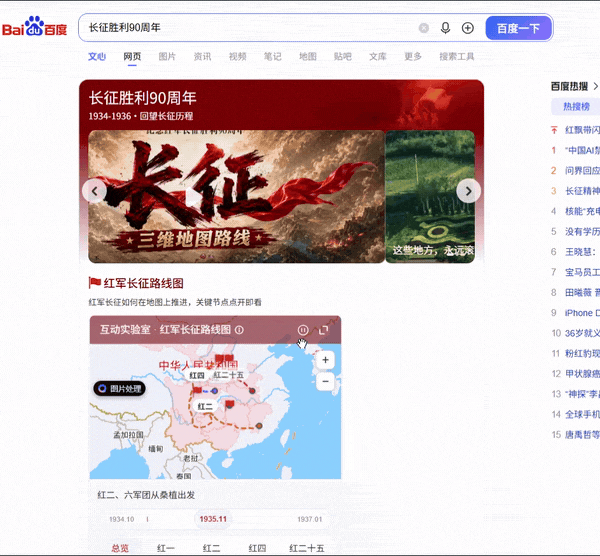
Task: Show previous carousel slide
Action: pos(95,191)
